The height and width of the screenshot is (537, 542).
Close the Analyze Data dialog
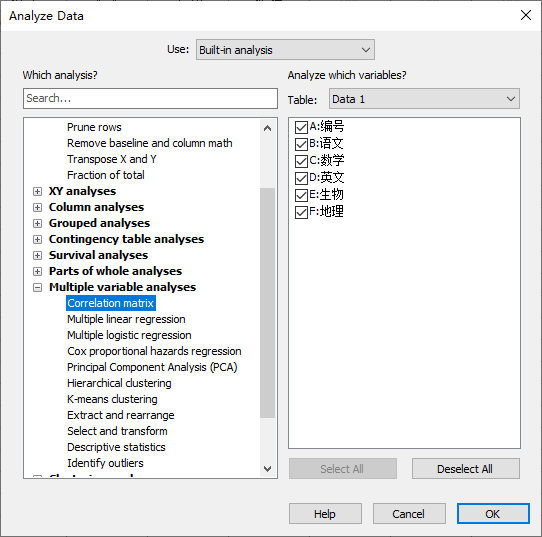tap(526, 15)
